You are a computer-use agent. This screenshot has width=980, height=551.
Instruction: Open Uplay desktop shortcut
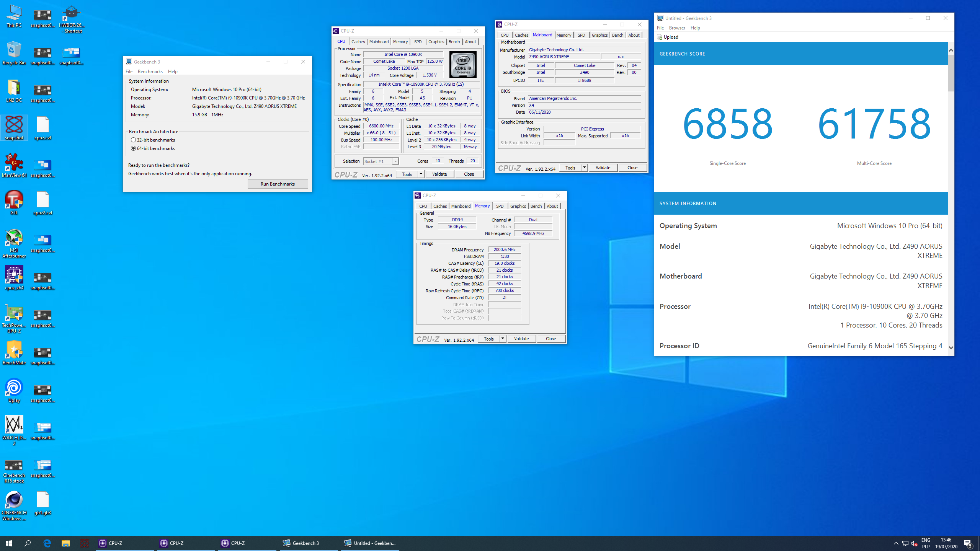coord(14,390)
